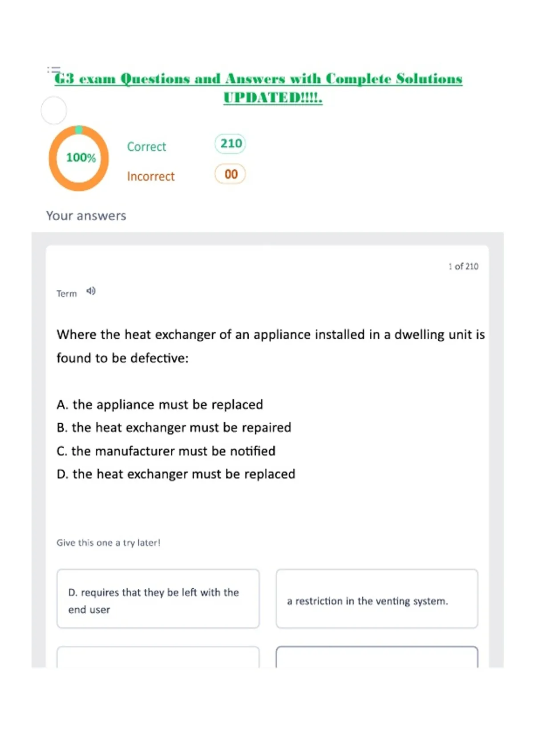
Task: Choose answer card 'requires that they be left'
Action: (x=158, y=599)
